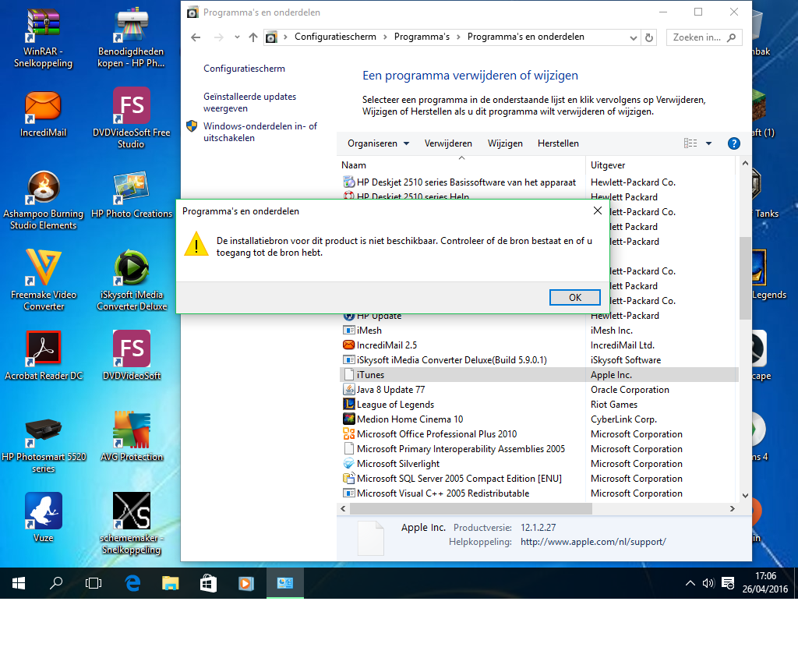Open Geïnstalleerde updates weergeven link
The width and height of the screenshot is (798, 672).
pos(249,102)
